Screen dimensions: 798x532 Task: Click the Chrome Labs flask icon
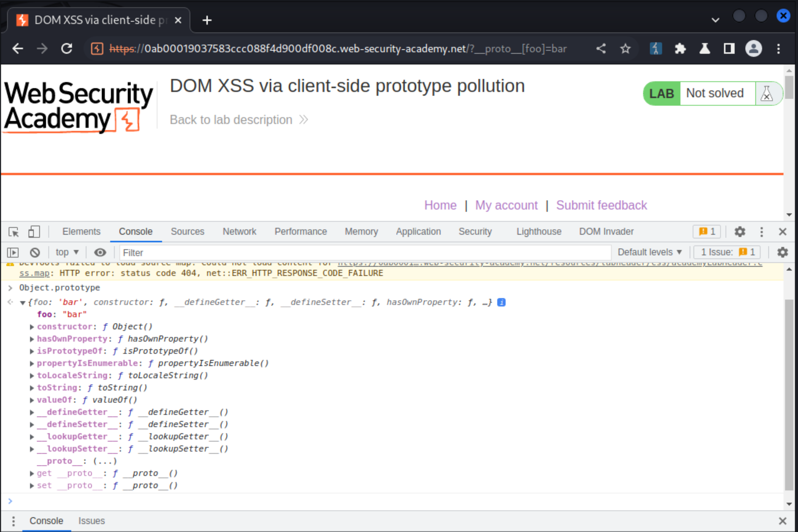click(705, 49)
